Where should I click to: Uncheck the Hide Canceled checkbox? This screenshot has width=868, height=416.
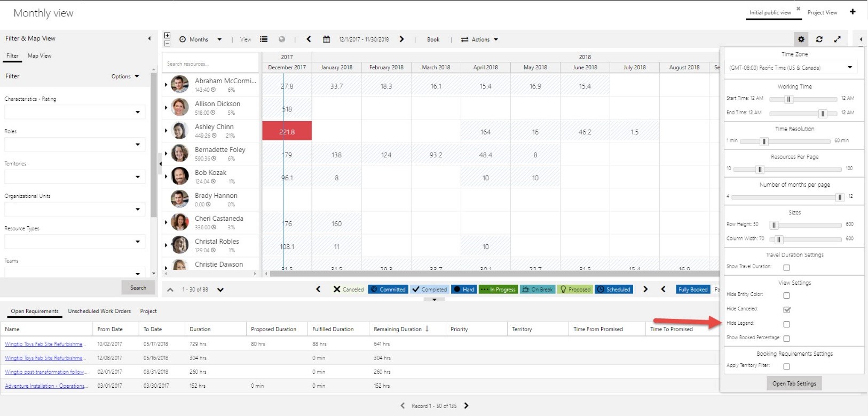(x=786, y=310)
